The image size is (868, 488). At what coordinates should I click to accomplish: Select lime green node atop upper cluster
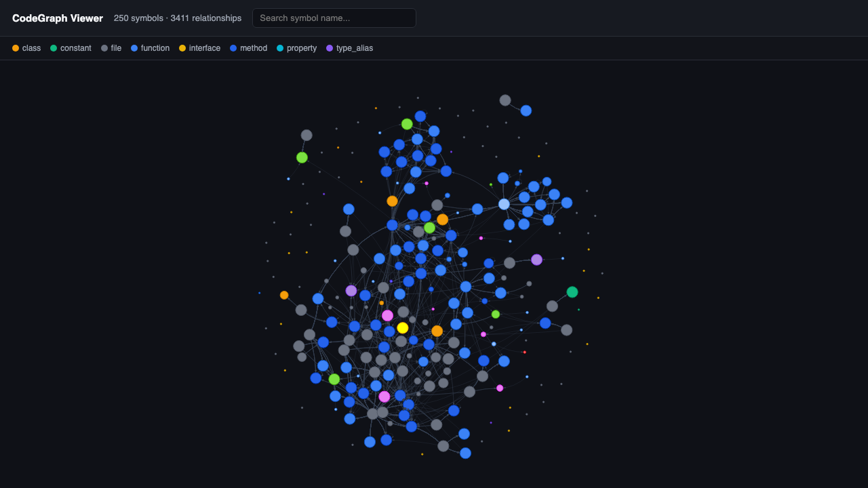(x=407, y=124)
